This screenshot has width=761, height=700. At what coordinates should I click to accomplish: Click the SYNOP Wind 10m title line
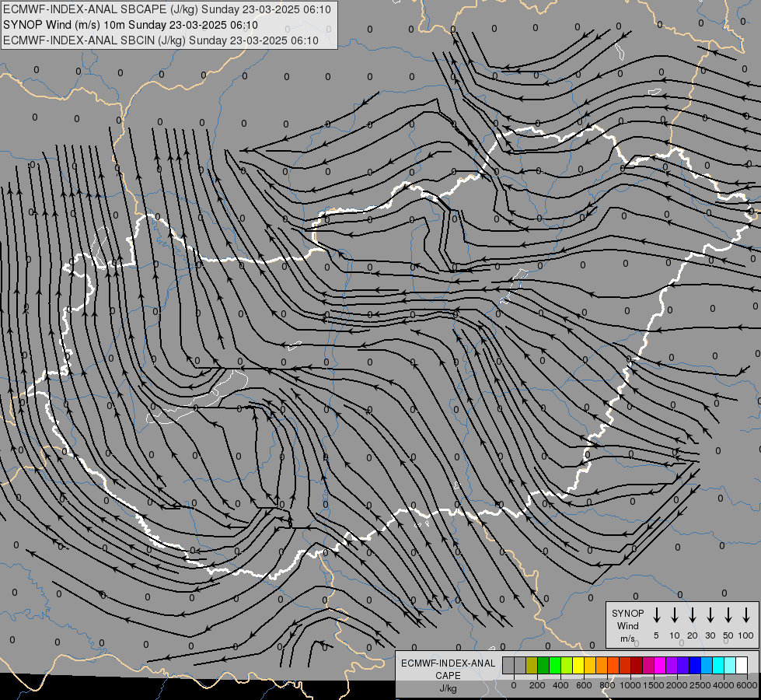pos(131,25)
